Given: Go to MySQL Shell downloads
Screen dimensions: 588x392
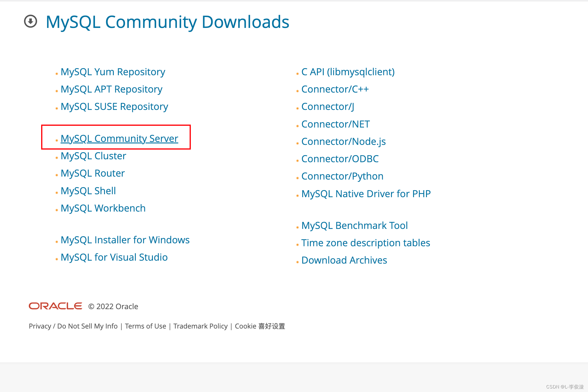Looking at the screenshot, I should pos(88,191).
